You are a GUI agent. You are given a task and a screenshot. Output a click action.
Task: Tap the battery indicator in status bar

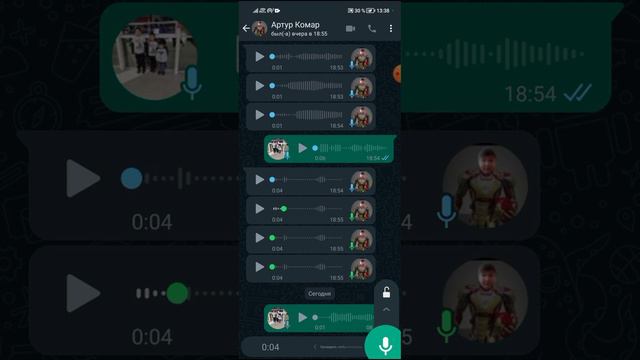pyautogui.click(x=370, y=11)
